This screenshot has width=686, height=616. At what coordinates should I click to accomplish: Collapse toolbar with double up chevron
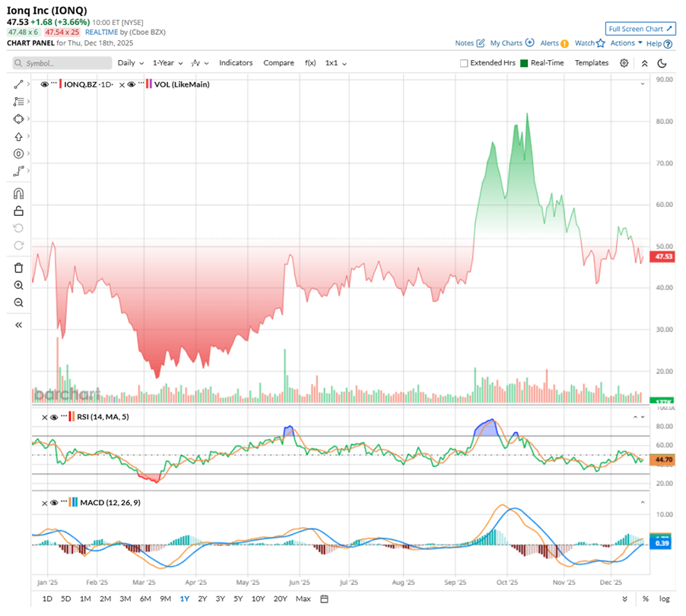[644, 63]
